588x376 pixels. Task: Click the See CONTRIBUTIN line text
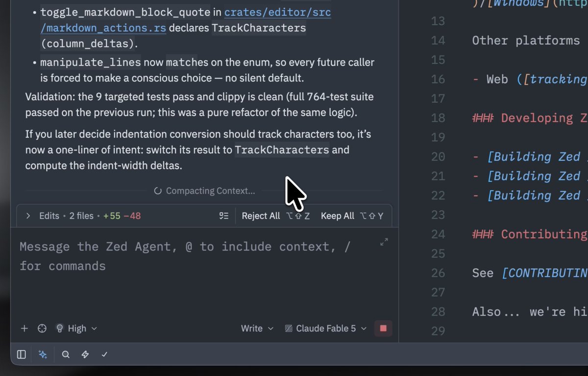click(x=529, y=273)
